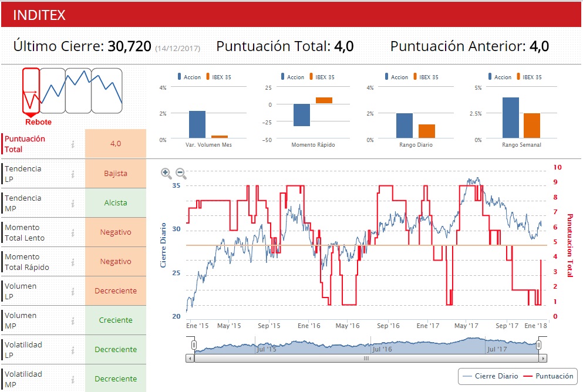
Task: Click the Alcista value of Tendencia MP
Action: 116,203
